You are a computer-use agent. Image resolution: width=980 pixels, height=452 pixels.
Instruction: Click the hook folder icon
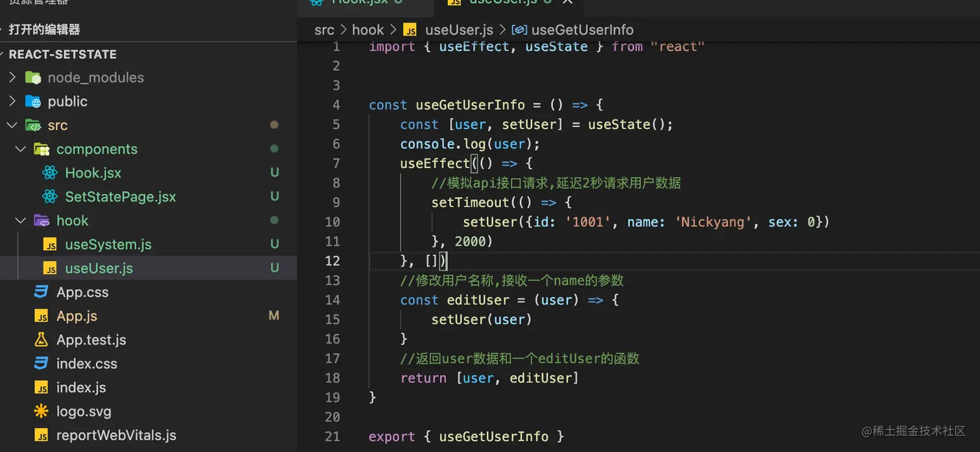(41, 220)
